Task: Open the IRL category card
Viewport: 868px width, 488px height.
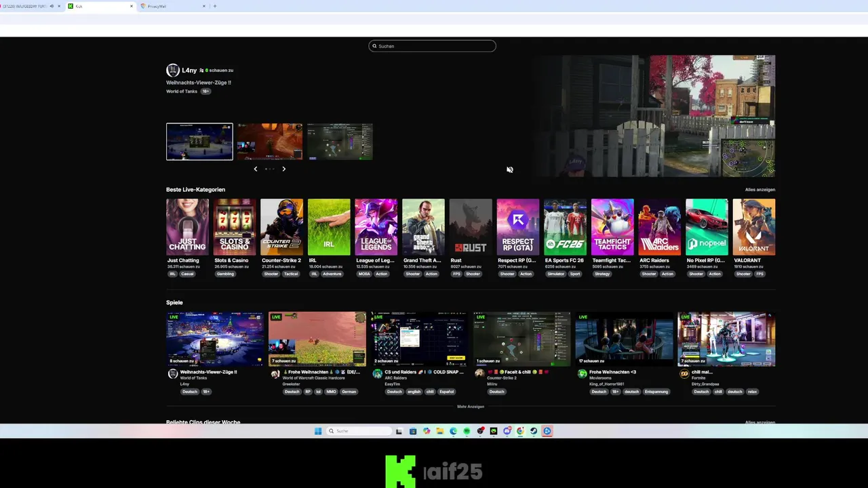Action: [329, 227]
